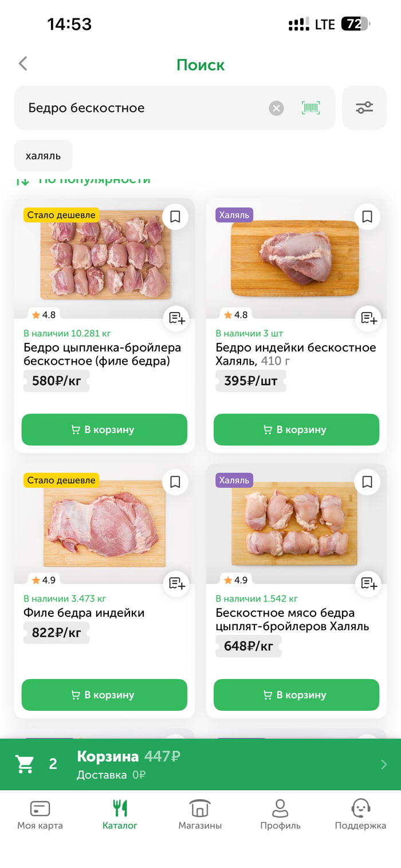Viewport: 401px width, 868px height.
Task: Bookmark the Бедро цыпленка-бройлера product
Action: [175, 217]
